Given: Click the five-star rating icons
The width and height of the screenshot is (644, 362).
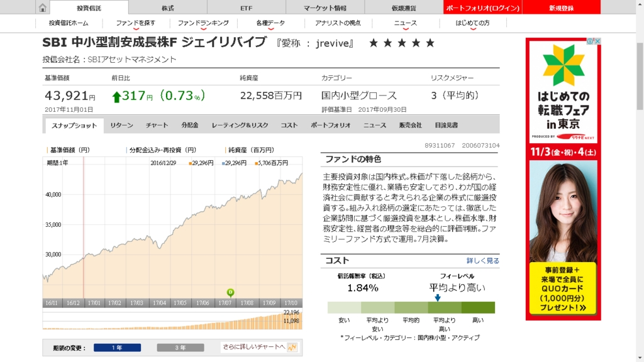Looking at the screenshot, I should click(402, 43).
